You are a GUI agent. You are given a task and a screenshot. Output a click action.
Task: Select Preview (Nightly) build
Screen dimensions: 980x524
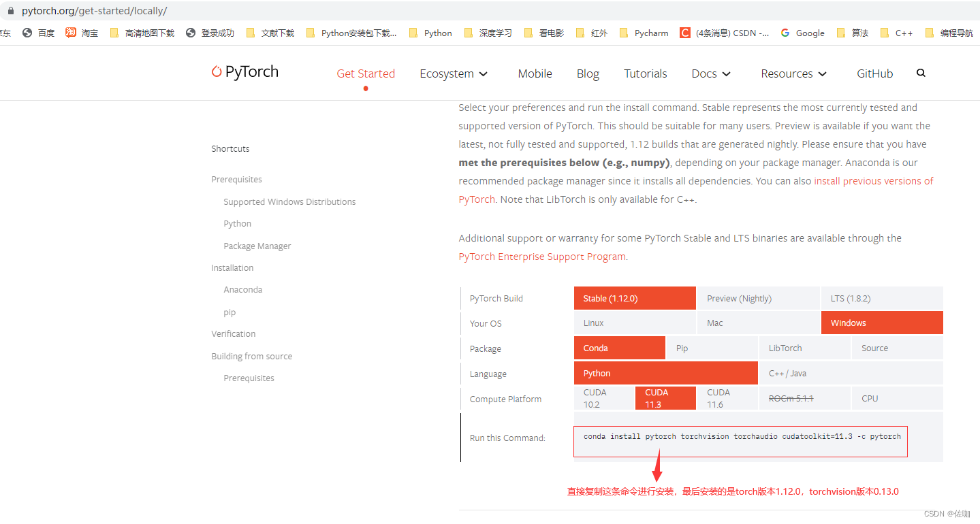coord(758,298)
